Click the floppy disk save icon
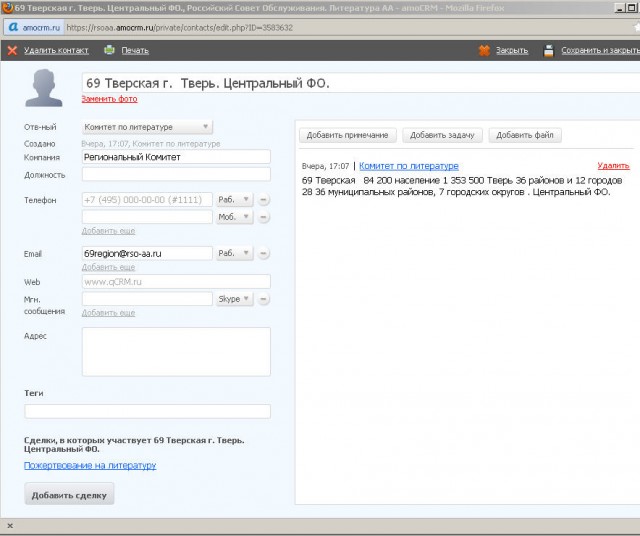Screen dimensions: 640x536 click(549, 50)
